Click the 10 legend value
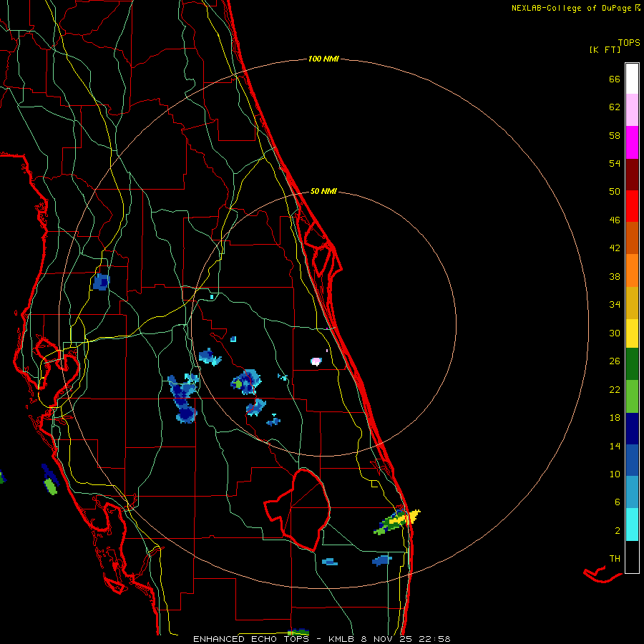This screenshot has height=644, width=644. (615, 474)
